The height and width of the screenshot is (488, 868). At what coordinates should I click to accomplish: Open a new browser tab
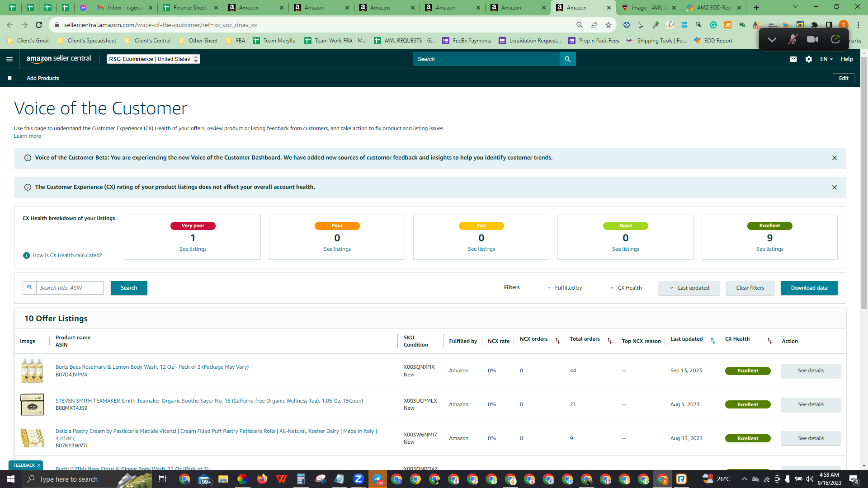click(756, 8)
